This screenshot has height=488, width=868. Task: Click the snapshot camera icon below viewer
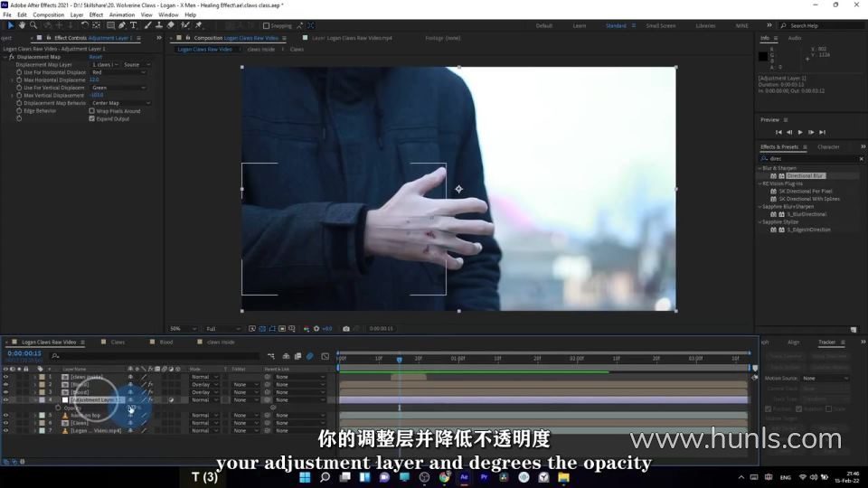[346, 329]
